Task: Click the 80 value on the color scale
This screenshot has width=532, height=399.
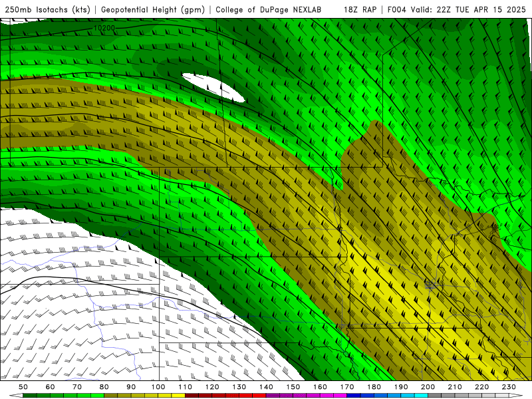Action: pos(104,387)
